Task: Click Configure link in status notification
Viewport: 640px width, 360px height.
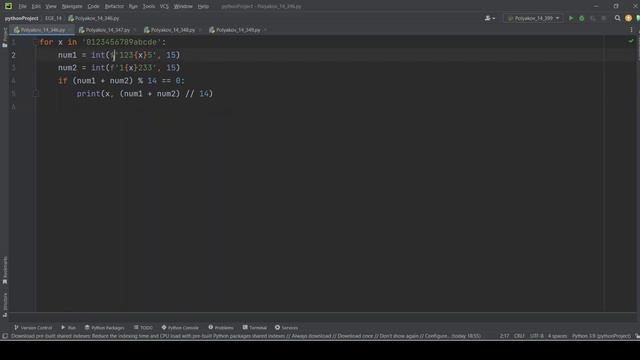Action: (437, 336)
